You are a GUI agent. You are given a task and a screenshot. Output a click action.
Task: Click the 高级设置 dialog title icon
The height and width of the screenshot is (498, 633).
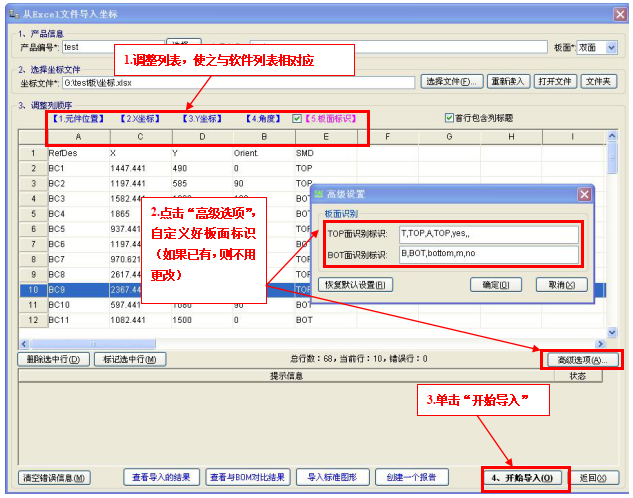tap(319, 194)
